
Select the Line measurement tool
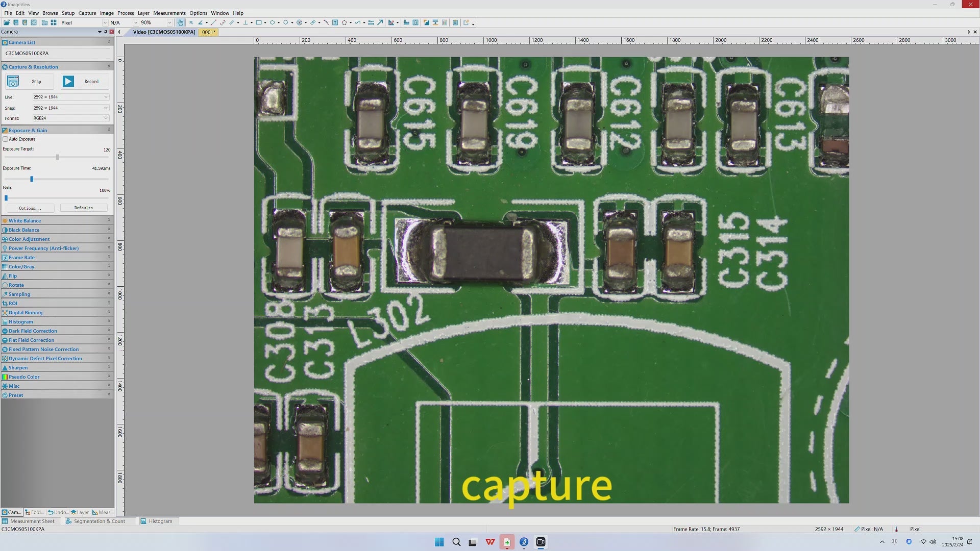pyautogui.click(x=214, y=22)
